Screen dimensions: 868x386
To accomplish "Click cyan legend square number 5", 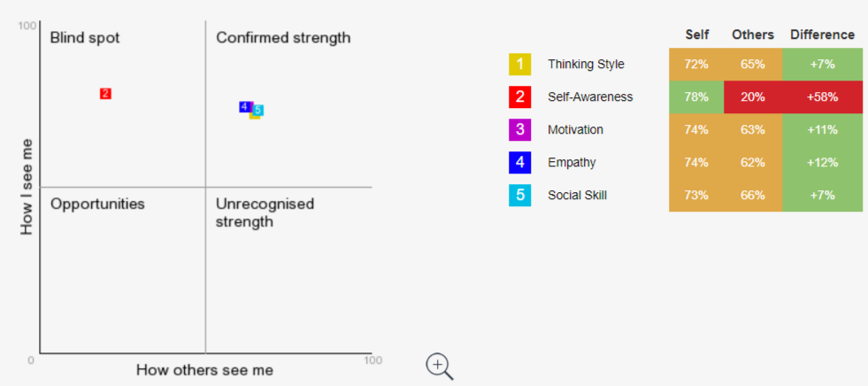I will click(x=519, y=195).
